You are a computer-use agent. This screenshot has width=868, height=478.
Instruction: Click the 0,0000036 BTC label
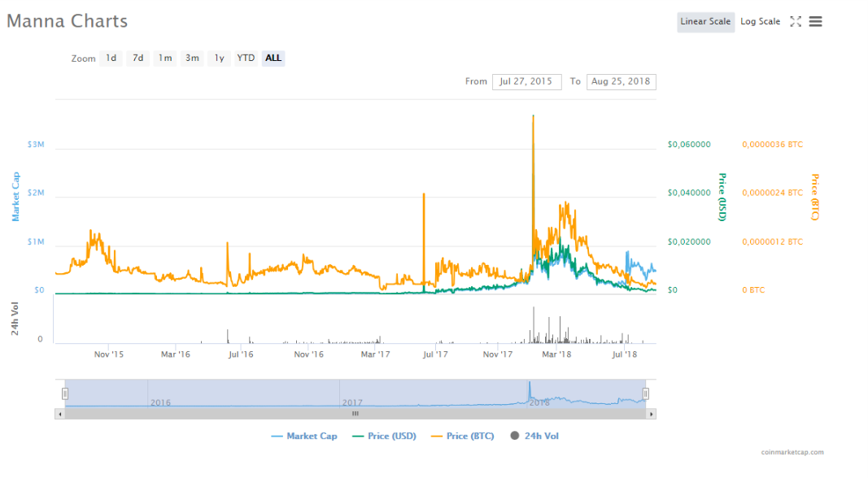772,145
